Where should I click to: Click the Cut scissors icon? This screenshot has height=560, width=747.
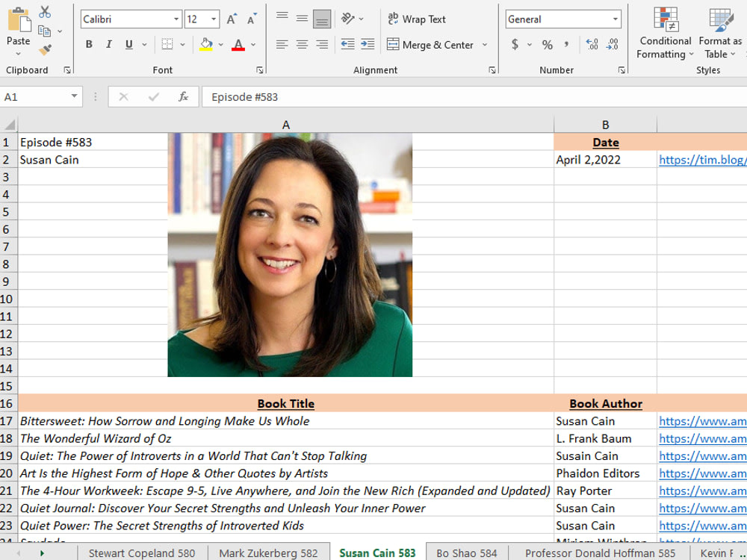click(x=45, y=12)
